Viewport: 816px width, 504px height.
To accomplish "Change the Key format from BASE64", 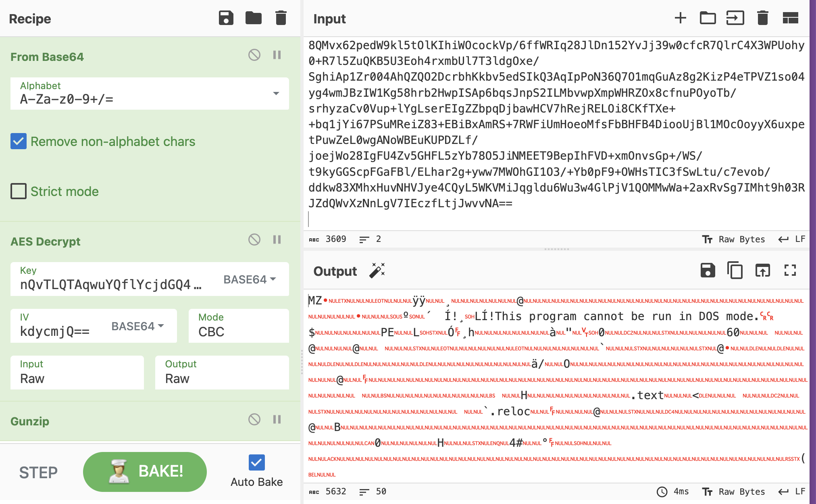I will click(x=250, y=279).
